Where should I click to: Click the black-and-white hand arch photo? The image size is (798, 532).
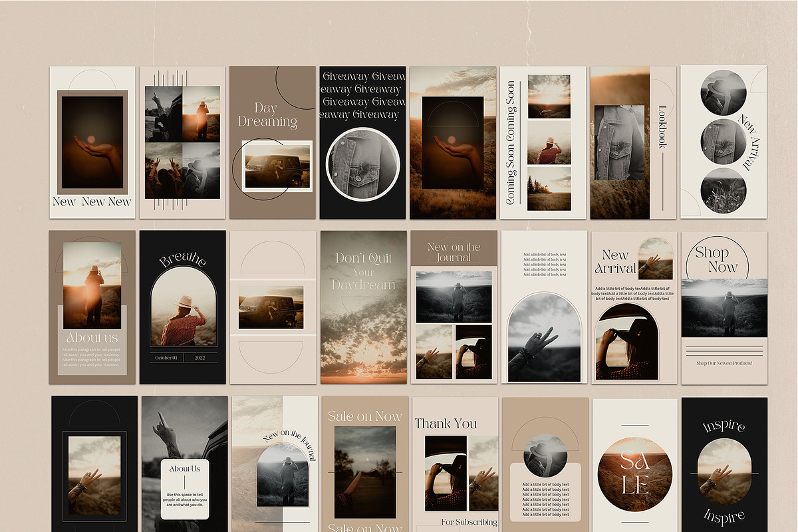[x=544, y=338]
